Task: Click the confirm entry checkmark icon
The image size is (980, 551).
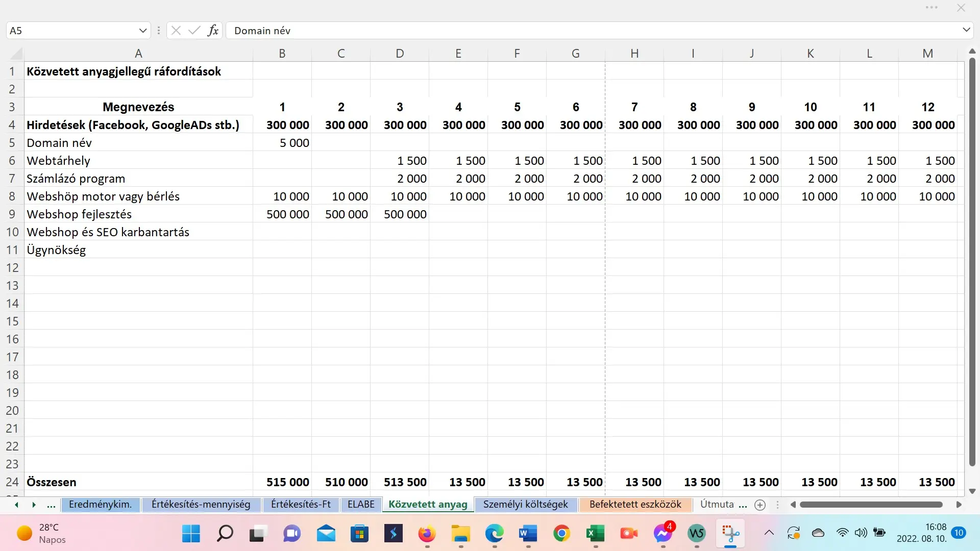Action: tap(194, 31)
